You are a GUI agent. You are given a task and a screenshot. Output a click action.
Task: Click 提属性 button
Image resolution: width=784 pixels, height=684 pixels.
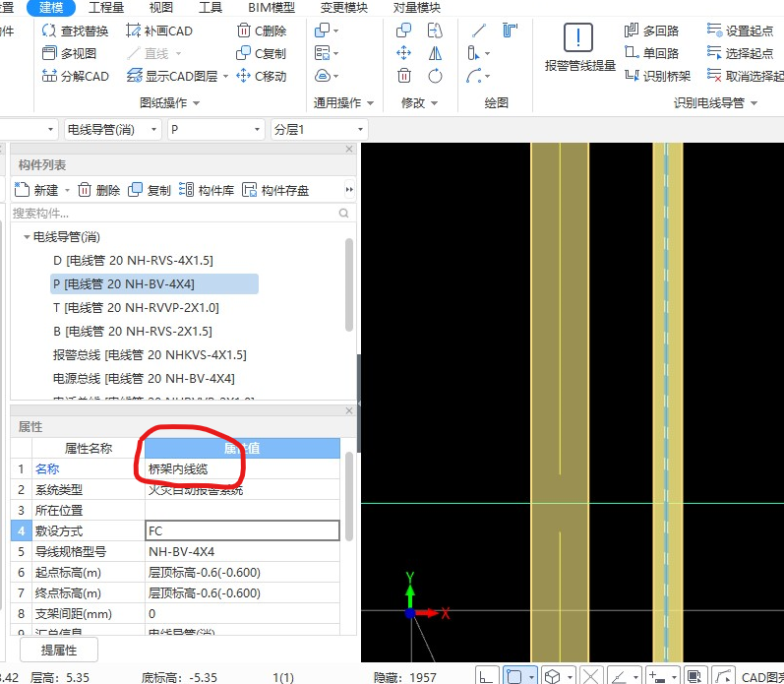(59, 650)
